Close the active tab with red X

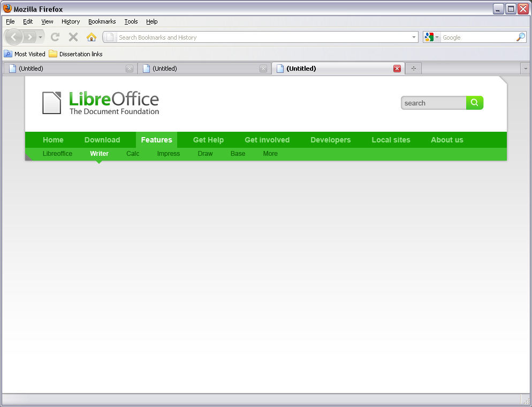point(397,69)
